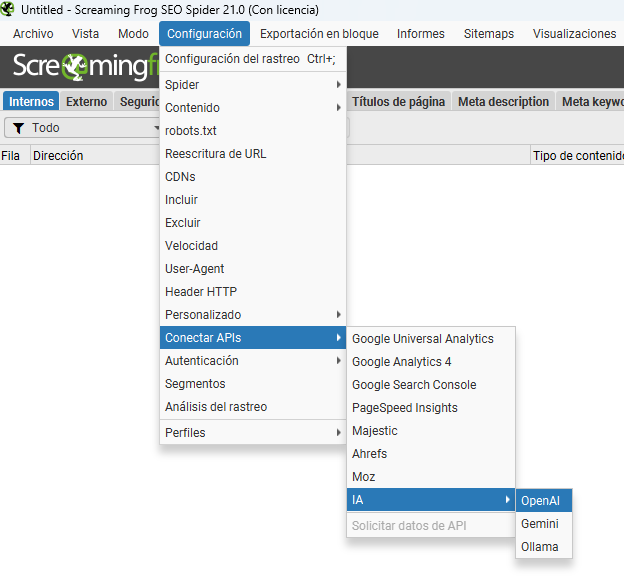The width and height of the screenshot is (624, 576).
Task: Open User-Agent settings
Action: [253, 269]
